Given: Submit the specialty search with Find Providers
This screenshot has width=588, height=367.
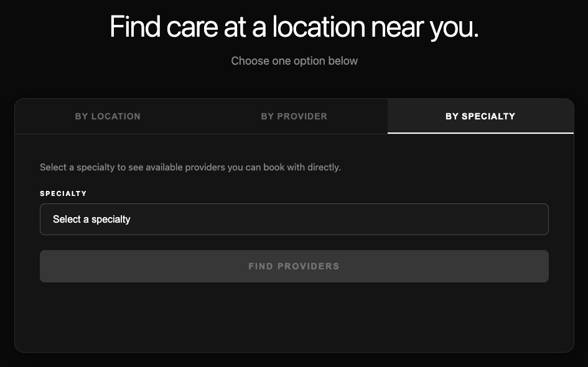Looking at the screenshot, I should [x=294, y=266].
